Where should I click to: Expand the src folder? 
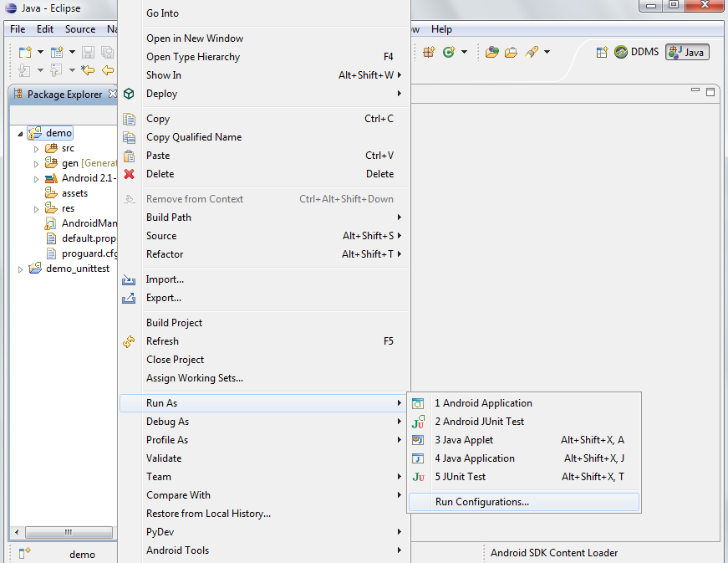coord(36,149)
